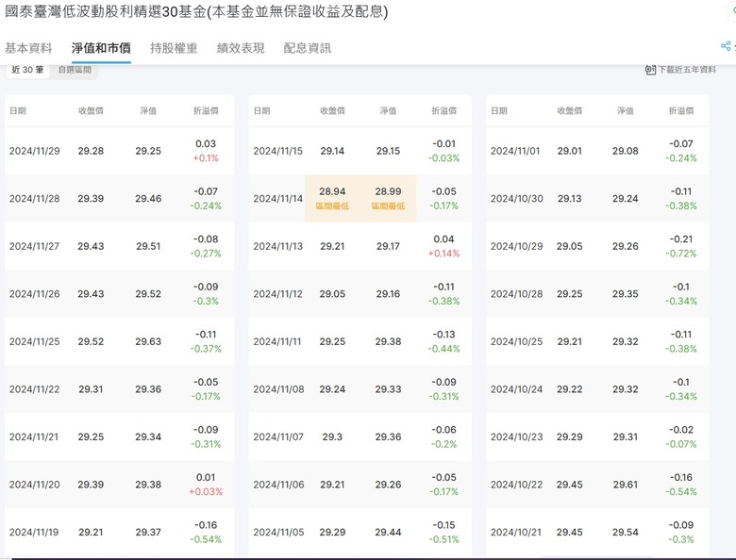Select date cell 2024/10/28

[x=516, y=294]
